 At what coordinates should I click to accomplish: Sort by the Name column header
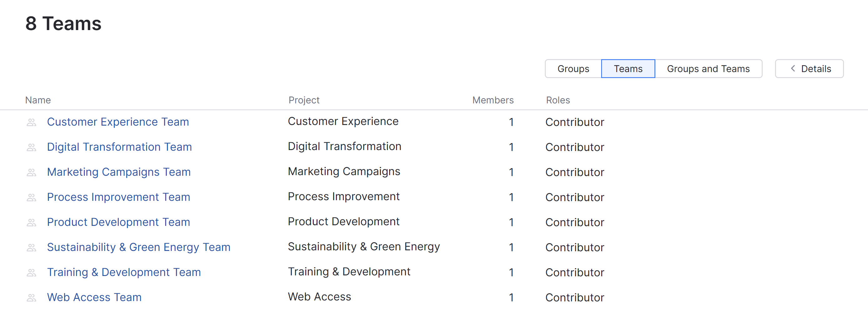(x=38, y=100)
